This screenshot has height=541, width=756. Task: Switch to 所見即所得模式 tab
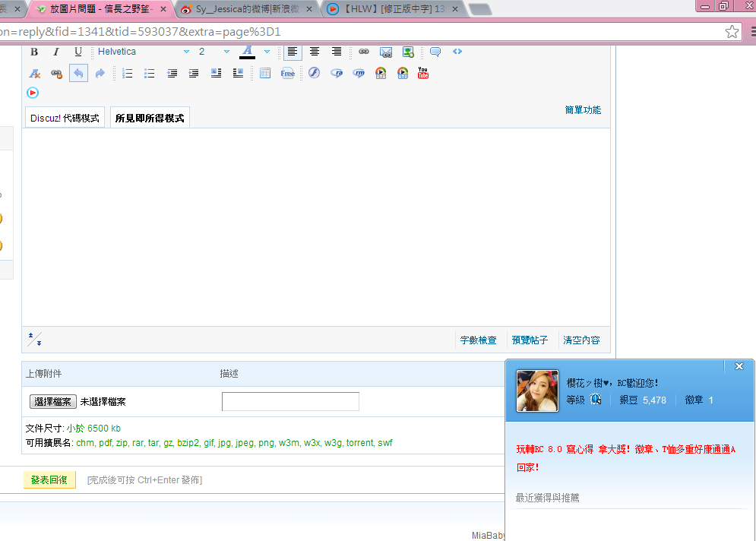(x=150, y=118)
